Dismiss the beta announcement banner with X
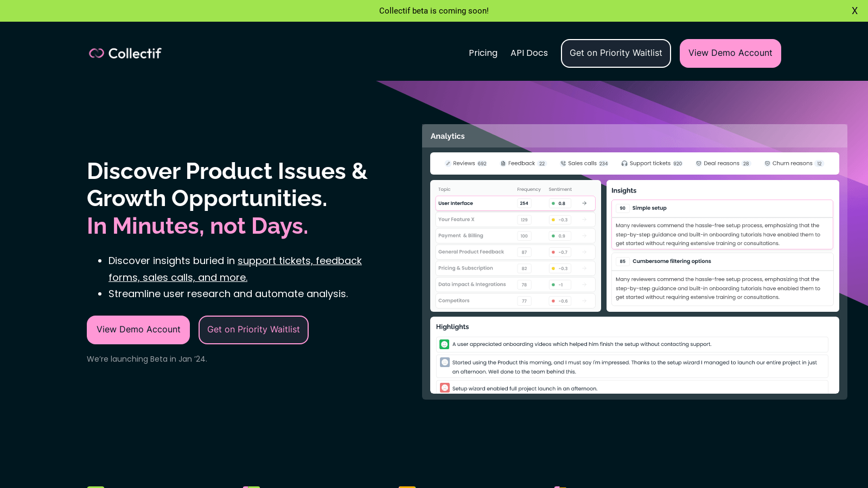 point(854,11)
